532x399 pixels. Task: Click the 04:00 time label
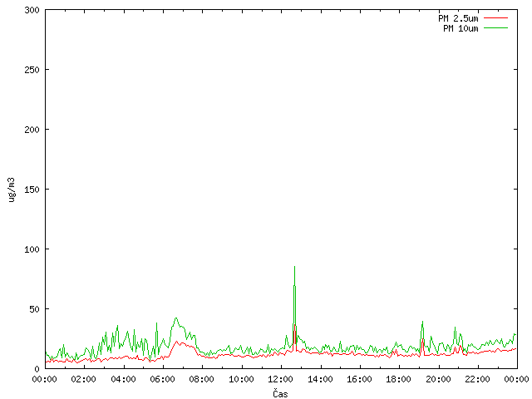124,379
